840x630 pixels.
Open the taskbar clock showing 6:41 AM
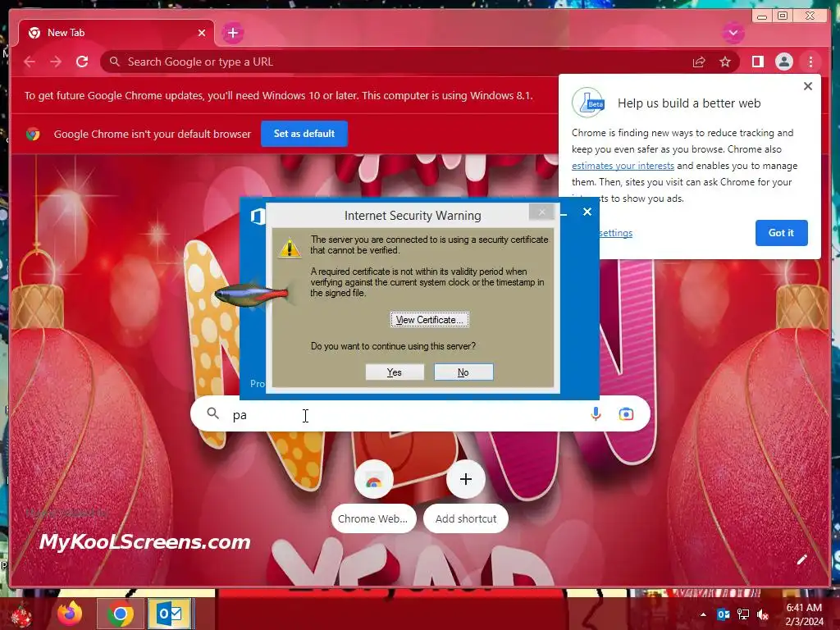coord(804,614)
